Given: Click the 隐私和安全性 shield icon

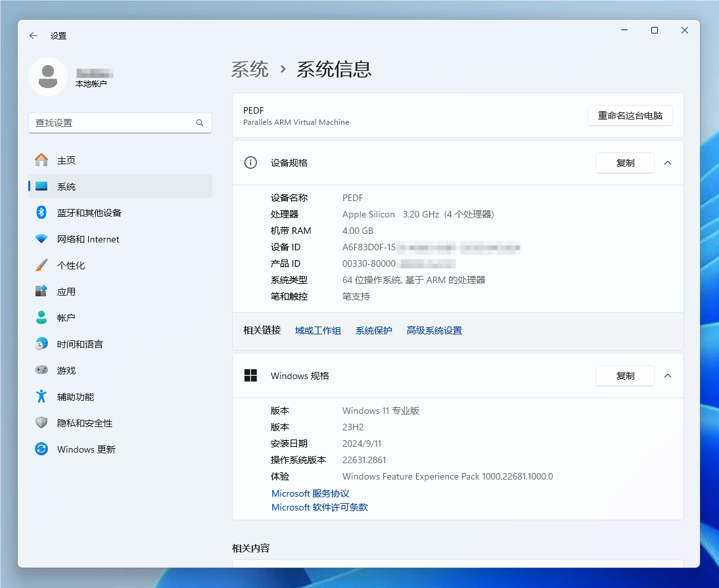Looking at the screenshot, I should [x=41, y=423].
